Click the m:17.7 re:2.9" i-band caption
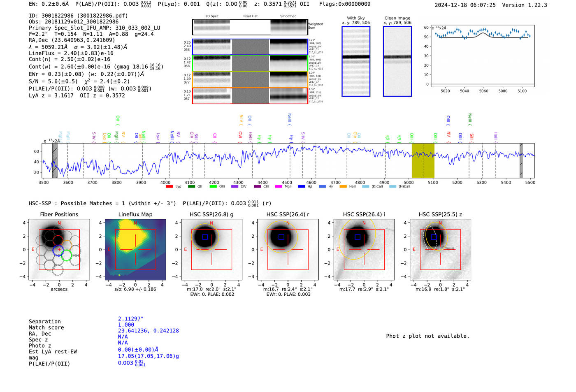576x392 pixels. [364, 289]
